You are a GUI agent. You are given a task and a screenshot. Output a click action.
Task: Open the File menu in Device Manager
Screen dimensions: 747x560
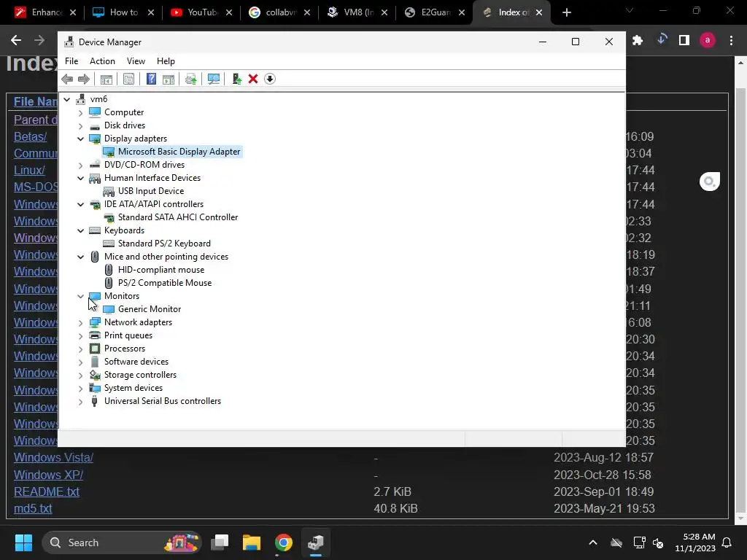point(71,61)
